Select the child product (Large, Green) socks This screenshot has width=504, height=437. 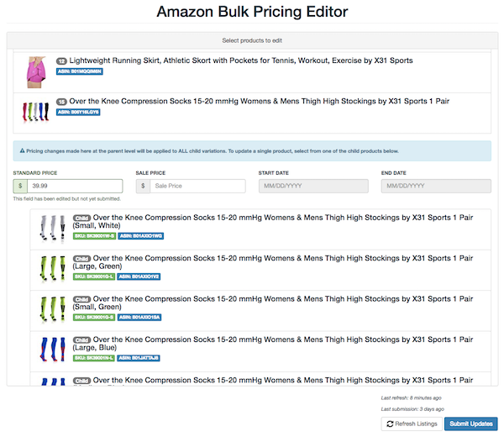pyautogui.click(x=260, y=270)
